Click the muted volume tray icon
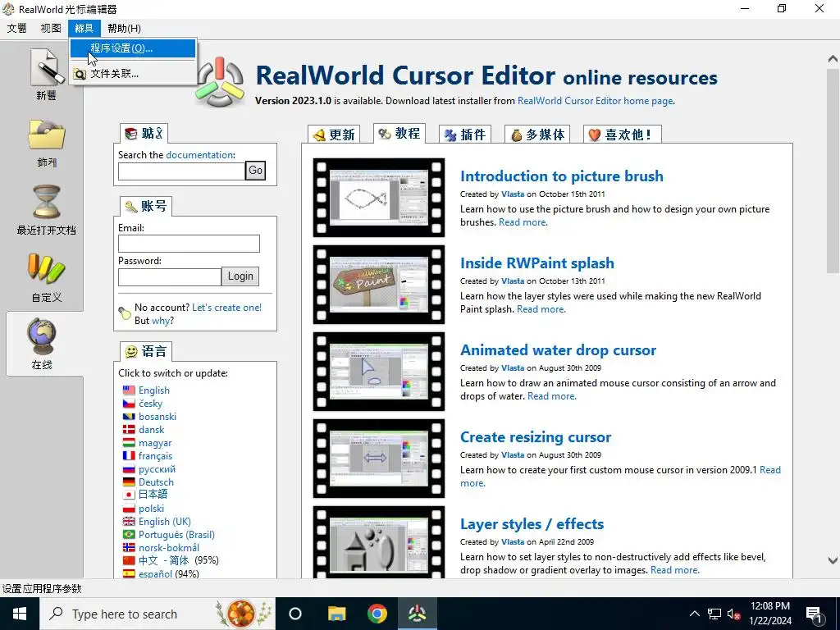The height and width of the screenshot is (630, 840). (733, 614)
